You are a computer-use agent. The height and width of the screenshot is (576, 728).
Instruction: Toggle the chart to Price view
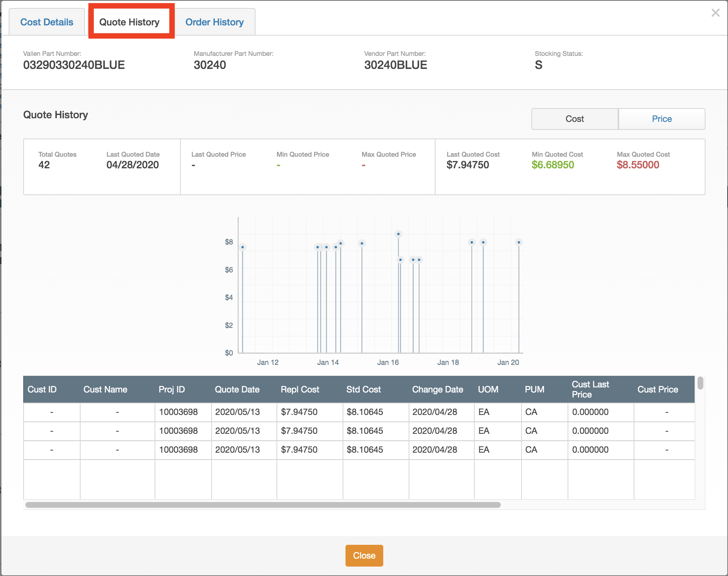point(662,119)
